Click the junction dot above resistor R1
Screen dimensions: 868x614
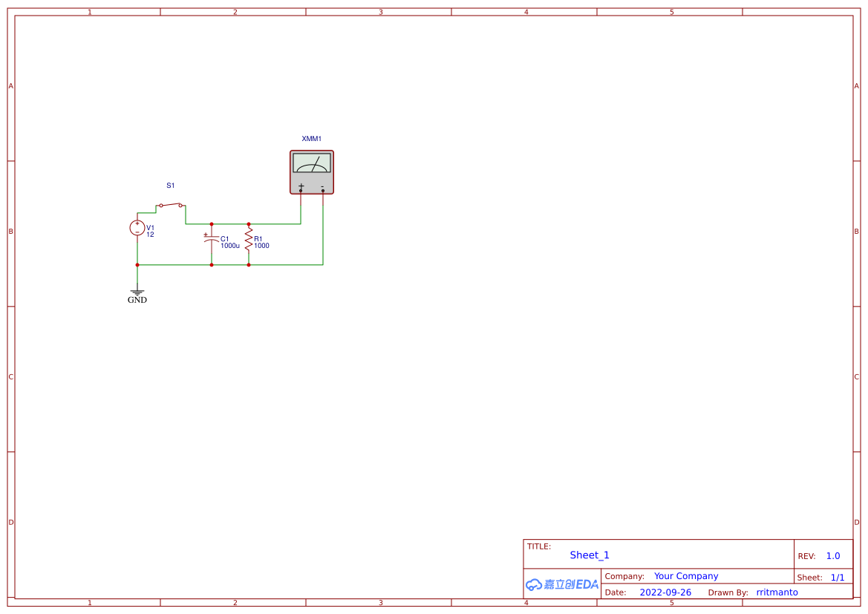tap(249, 223)
